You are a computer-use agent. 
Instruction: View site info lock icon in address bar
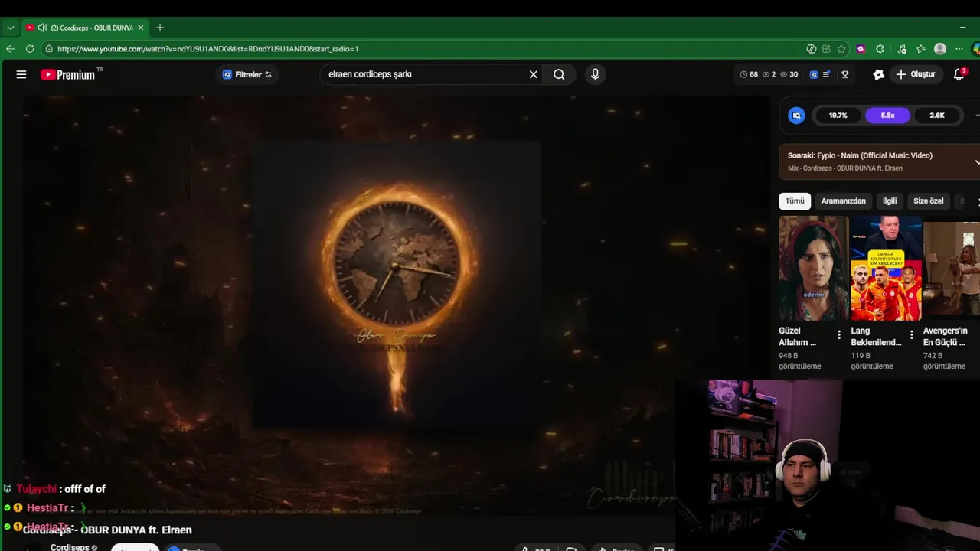[49, 49]
